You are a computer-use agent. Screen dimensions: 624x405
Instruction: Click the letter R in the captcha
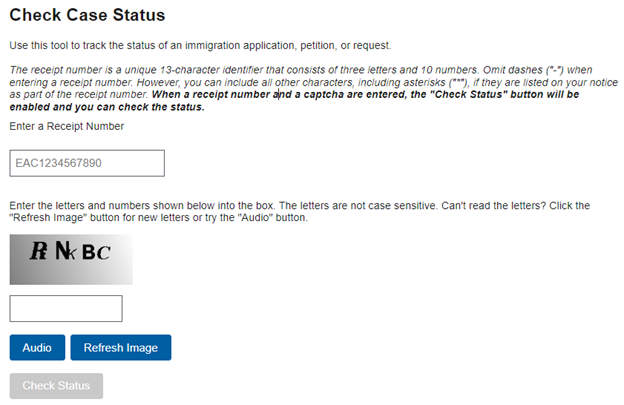(x=39, y=251)
